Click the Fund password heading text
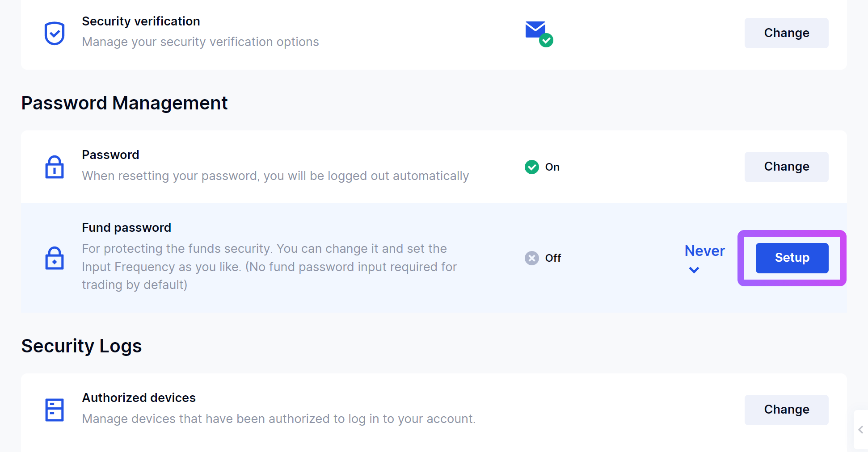This screenshot has width=868, height=452. pyautogui.click(x=126, y=228)
